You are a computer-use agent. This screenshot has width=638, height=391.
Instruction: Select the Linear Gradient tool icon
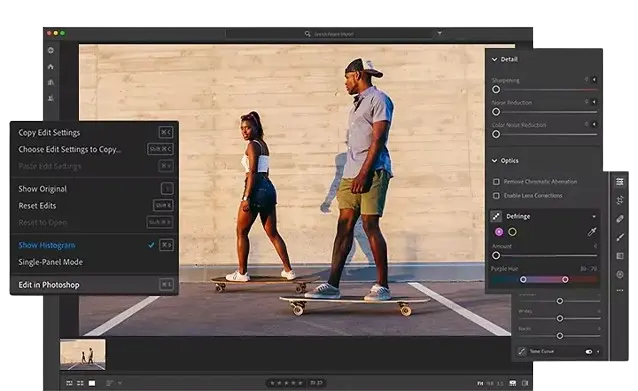click(x=620, y=256)
